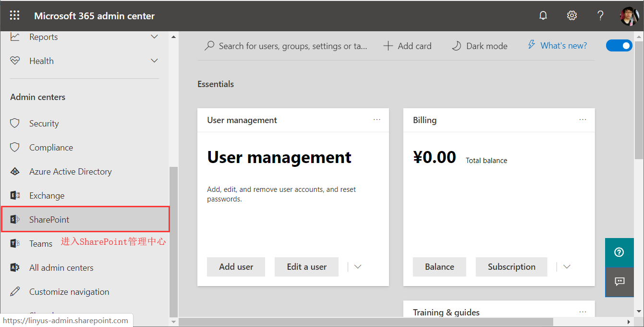The height and width of the screenshot is (327, 644).
Task: Click the Health heart icon
Action: tap(15, 61)
